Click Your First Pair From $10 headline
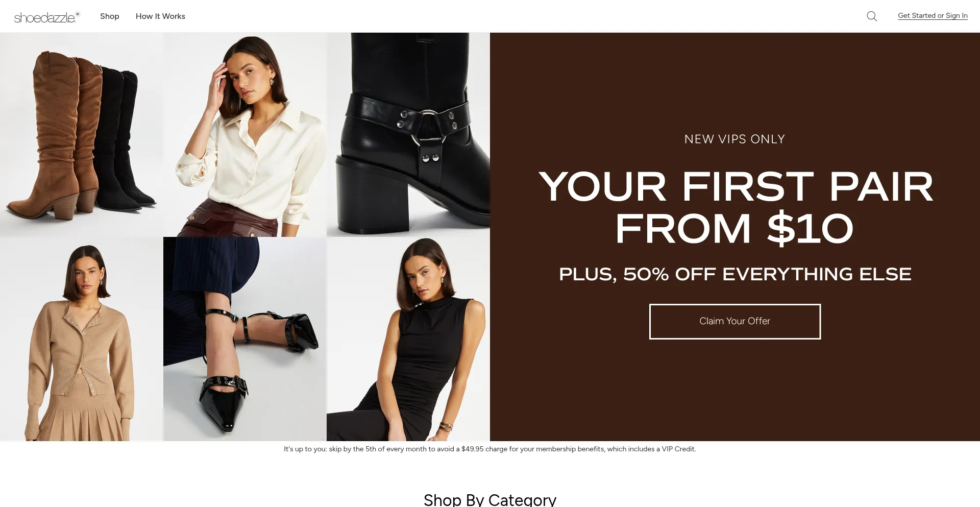The width and height of the screenshot is (980, 507). (x=735, y=207)
